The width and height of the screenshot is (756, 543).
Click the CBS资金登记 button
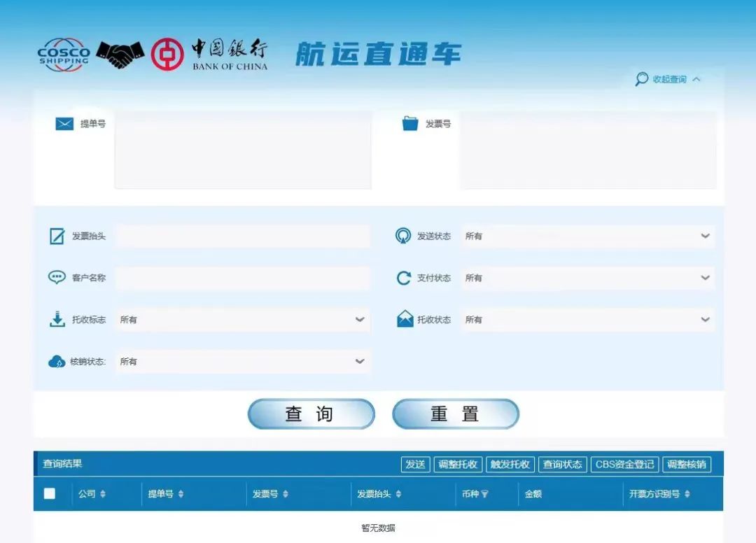tap(624, 465)
